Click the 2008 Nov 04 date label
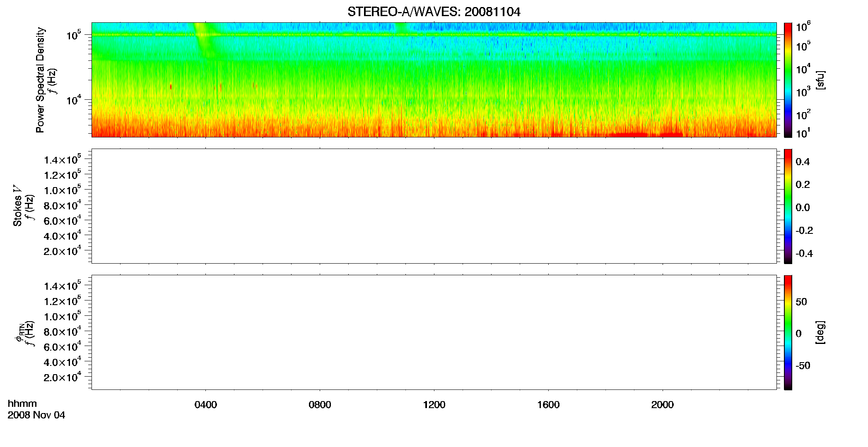 36,415
